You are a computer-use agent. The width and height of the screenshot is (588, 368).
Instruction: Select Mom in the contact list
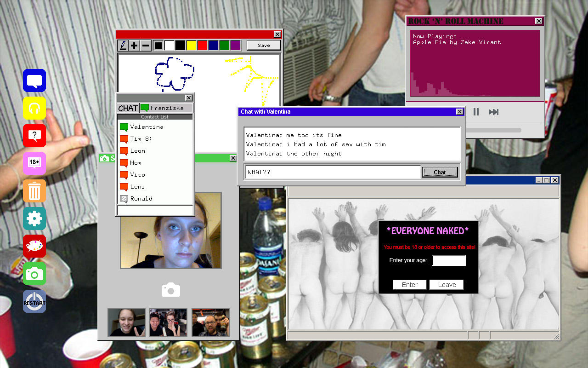136,163
